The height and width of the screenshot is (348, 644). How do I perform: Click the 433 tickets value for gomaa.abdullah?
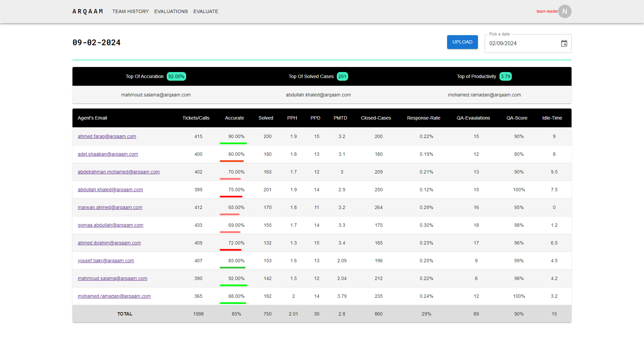(198, 225)
